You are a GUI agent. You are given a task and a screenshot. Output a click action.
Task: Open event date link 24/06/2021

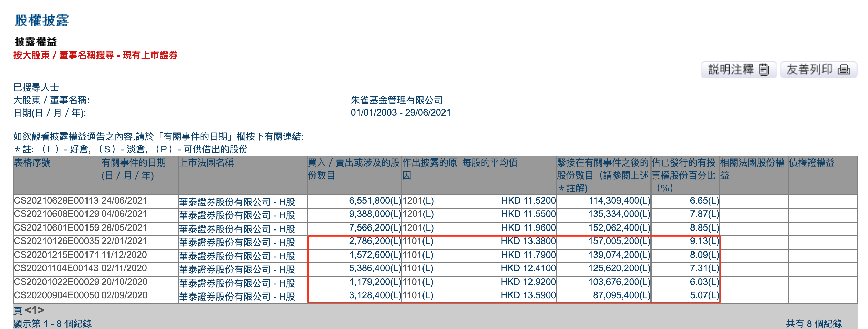point(124,201)
